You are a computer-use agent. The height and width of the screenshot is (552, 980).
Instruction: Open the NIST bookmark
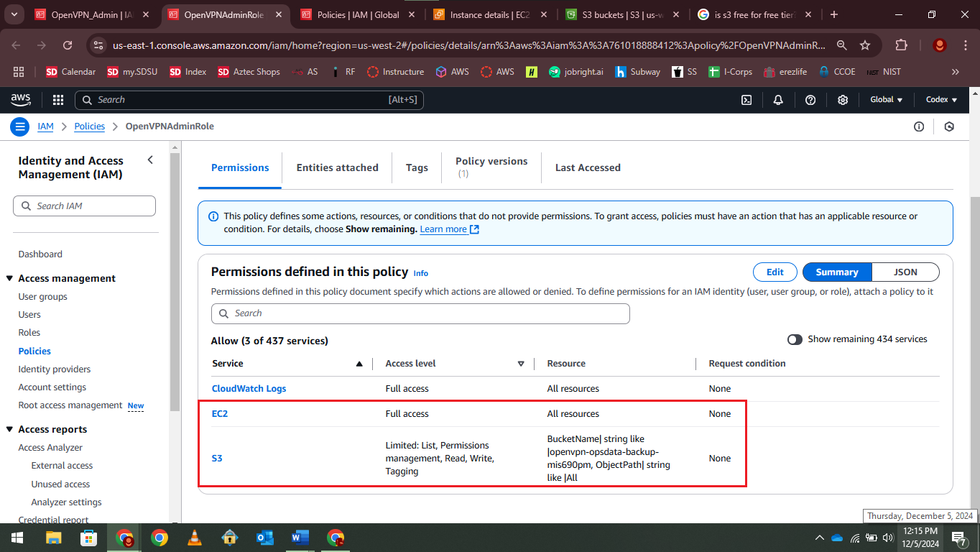(x=884, y=72)
